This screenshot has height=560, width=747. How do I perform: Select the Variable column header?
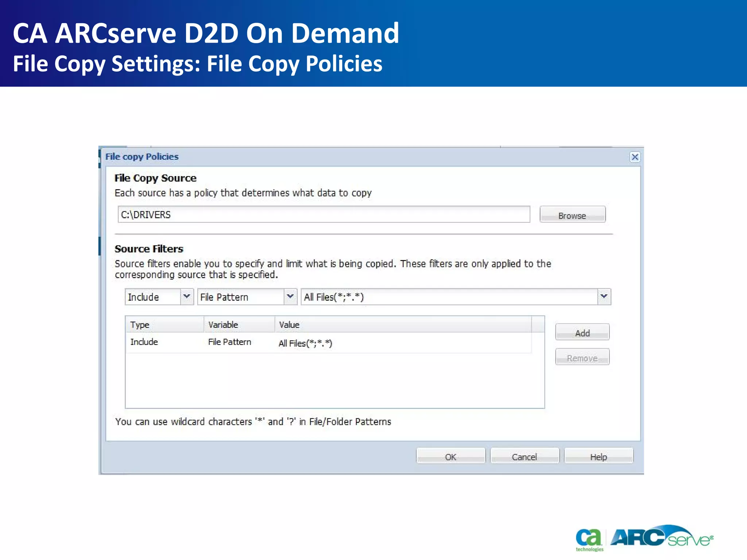(239, 324)
